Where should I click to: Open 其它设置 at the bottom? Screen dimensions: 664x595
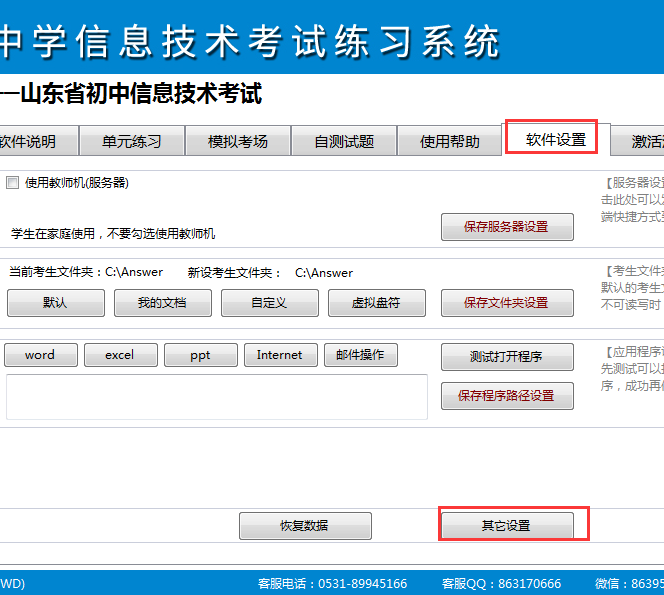click(x=507, y=525)
